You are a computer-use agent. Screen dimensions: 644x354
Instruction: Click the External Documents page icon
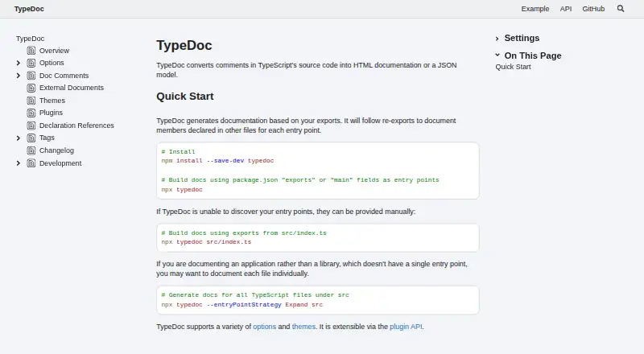(x=31, y=88)
